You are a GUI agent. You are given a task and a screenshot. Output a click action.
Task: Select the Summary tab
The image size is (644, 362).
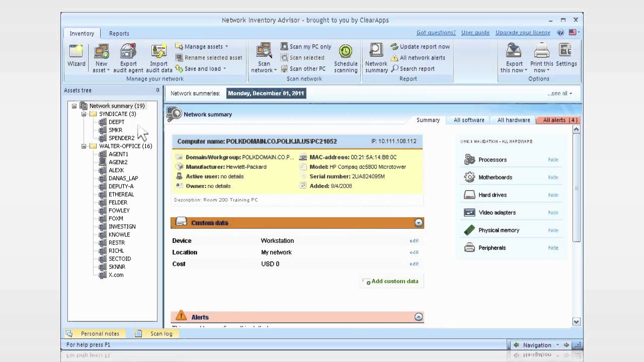tap(428, 120)
